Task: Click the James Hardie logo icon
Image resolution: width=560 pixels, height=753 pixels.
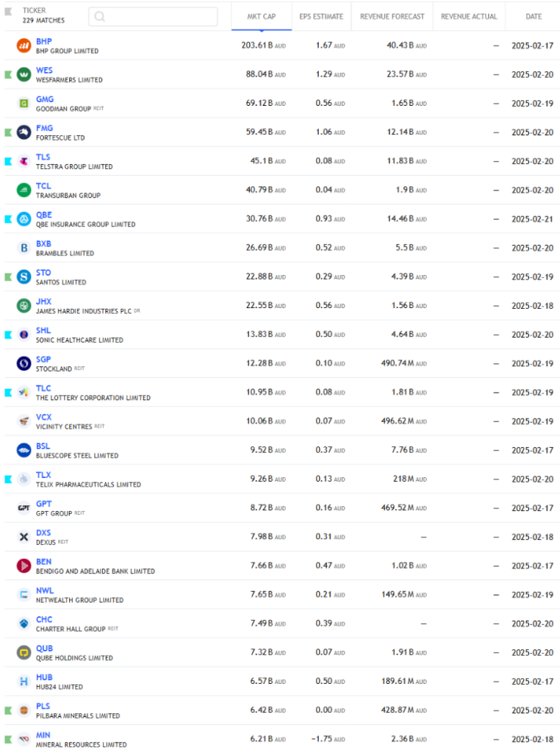Action: (x=24, y=305)
